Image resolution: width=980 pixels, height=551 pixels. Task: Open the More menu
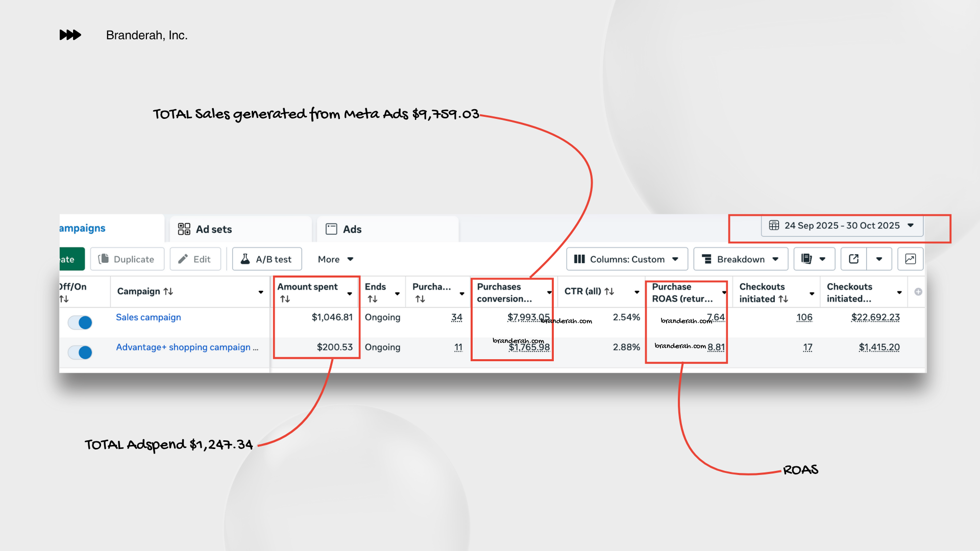(335, 259)
